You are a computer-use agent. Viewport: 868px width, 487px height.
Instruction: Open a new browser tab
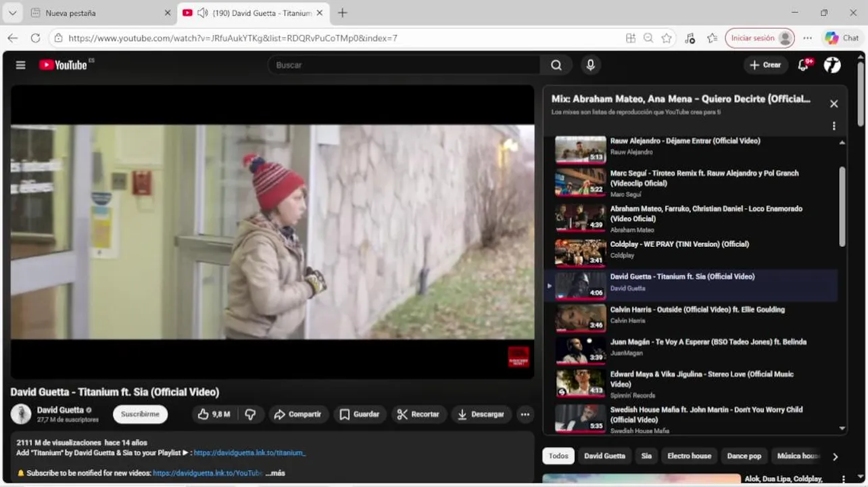click(342, 13)
